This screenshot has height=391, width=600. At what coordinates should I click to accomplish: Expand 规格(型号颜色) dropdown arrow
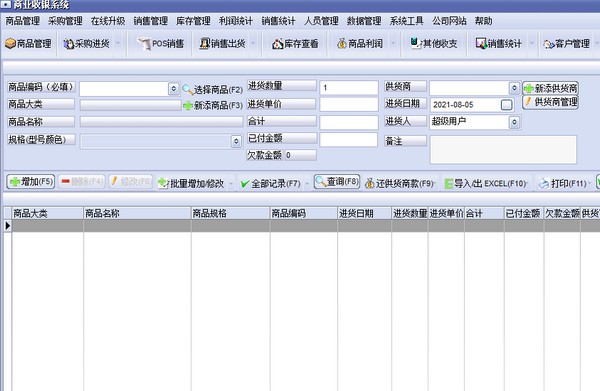point(236,141)
